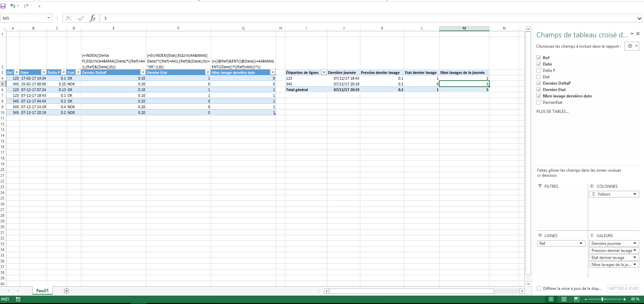Uncheck the Ref field checkbox

[539, 58]
